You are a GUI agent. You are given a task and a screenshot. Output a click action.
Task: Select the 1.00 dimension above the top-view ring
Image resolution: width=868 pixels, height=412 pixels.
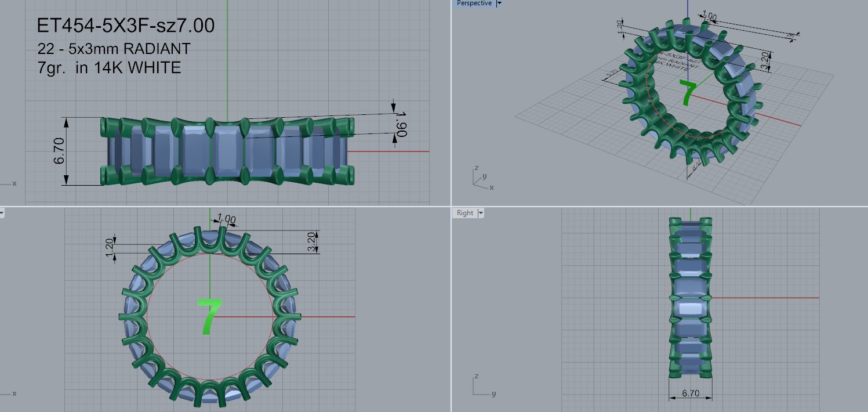(x=226, y=219)
